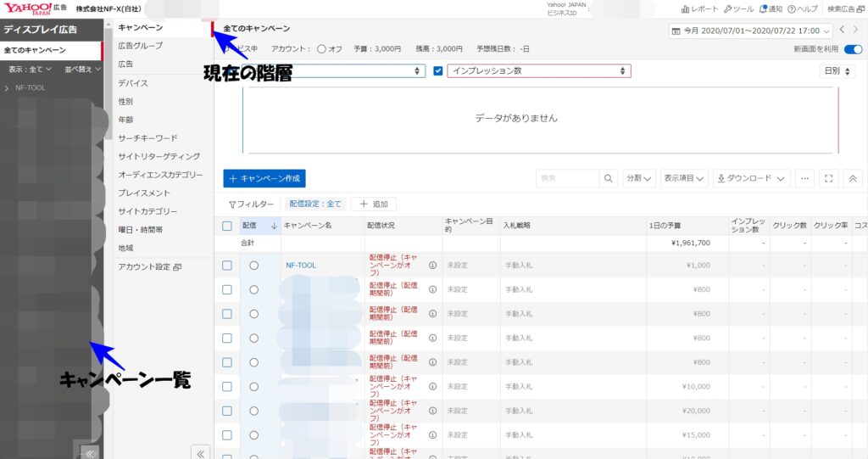Click フィルター filter icon
868x459 pixels.
[251, 204]
